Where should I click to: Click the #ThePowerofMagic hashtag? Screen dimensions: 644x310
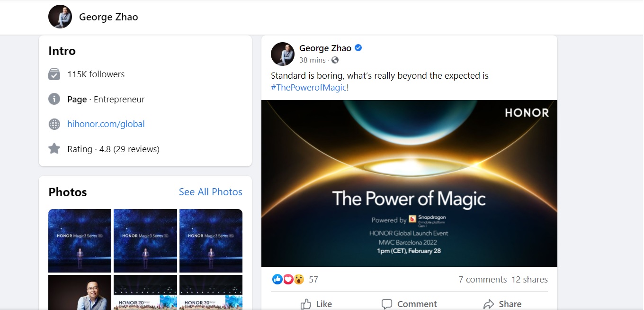309,88
